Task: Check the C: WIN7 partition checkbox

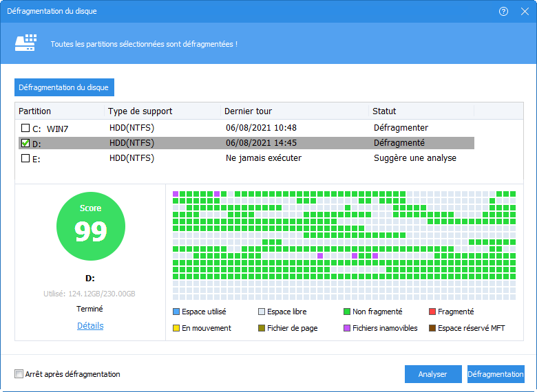Action: click(25, 128)
